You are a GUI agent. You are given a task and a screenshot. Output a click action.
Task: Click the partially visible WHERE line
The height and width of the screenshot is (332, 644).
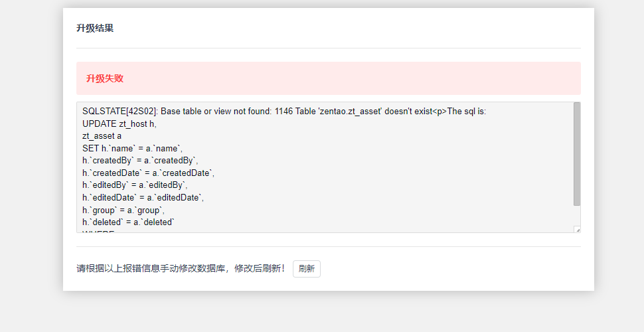[98, 232]
